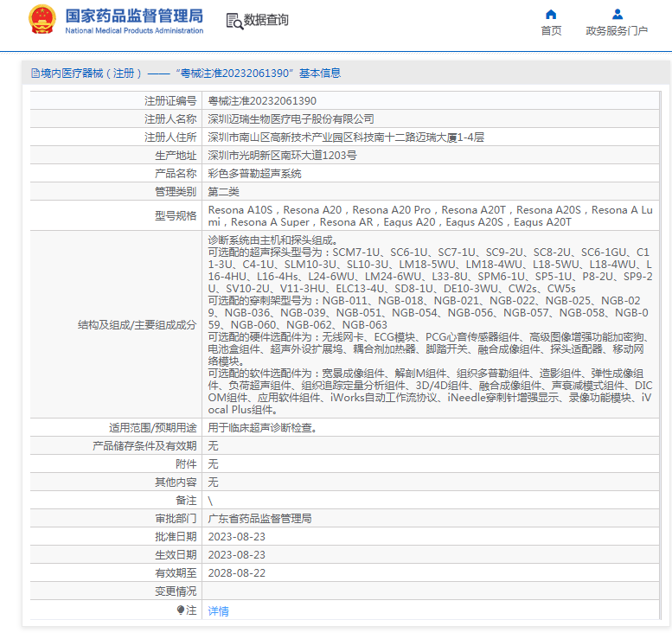Click the NMPA national emblem logo
672x639 pixels.
41,19
